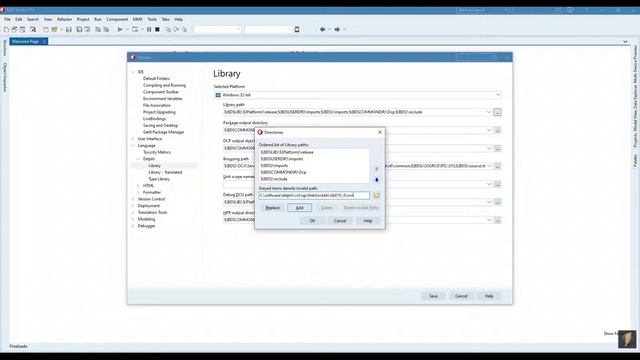Click the Forward navigation arrow
Image resolution: width=640 pixels, height=360 pixels.
[337, 29]
